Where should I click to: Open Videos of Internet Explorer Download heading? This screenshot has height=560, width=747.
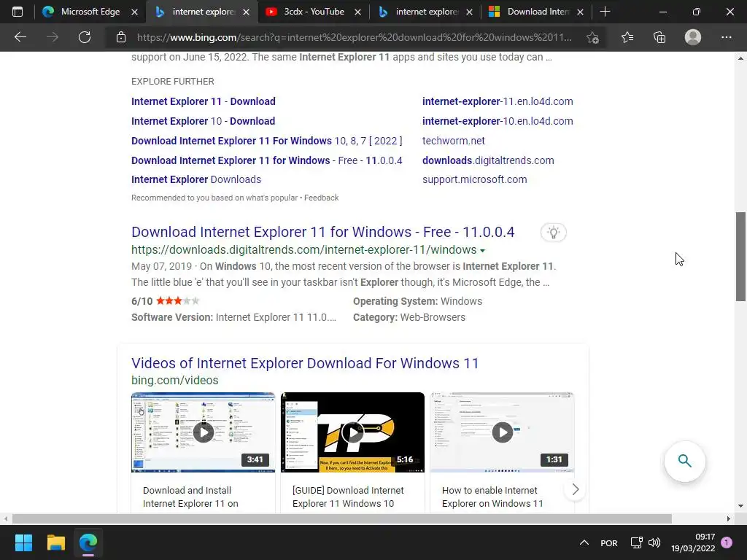point(305,363)
